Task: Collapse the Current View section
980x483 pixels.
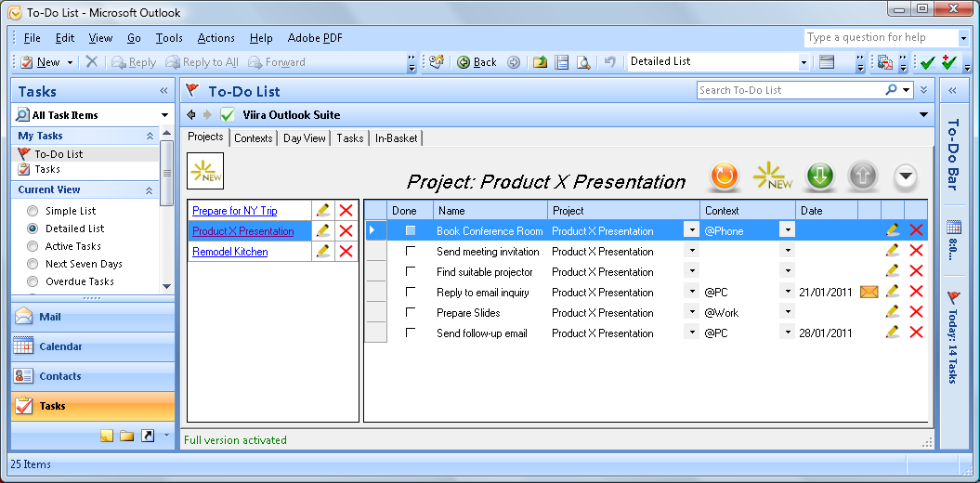Action: tap(150, 190)
